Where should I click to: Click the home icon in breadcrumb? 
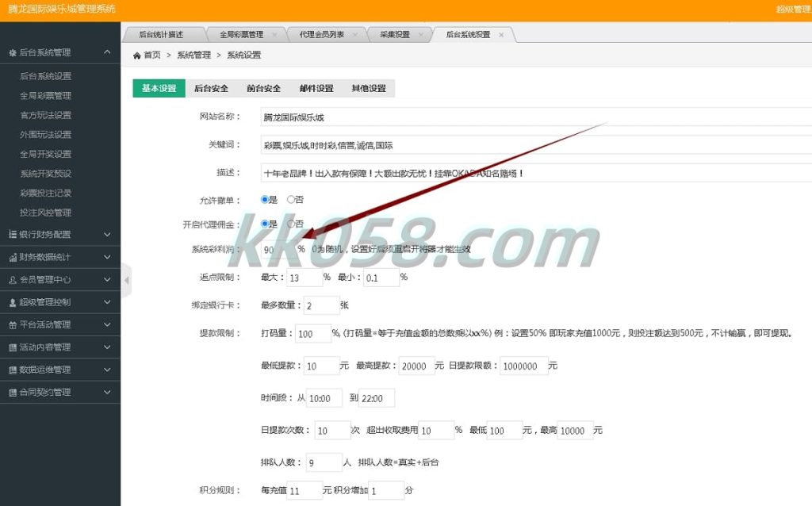tap(136, 56)
